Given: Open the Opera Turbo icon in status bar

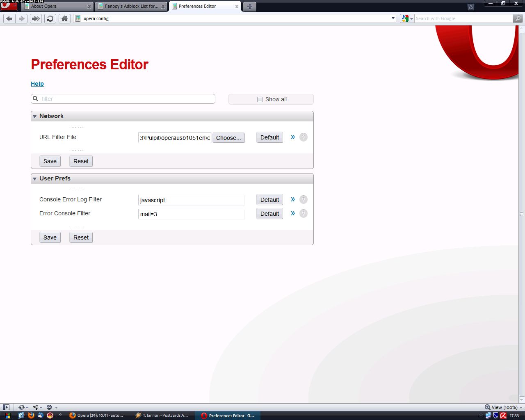Looking at the screenshot, I should [x=49, y=407].
